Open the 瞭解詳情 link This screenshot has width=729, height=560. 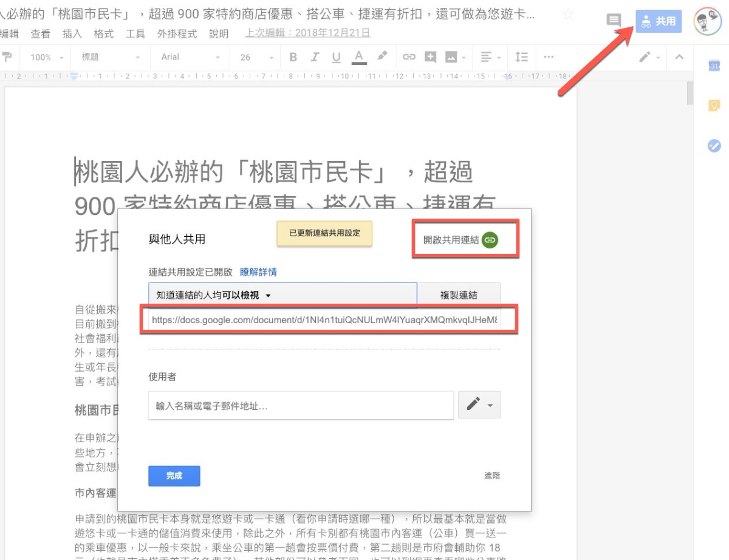259,272
